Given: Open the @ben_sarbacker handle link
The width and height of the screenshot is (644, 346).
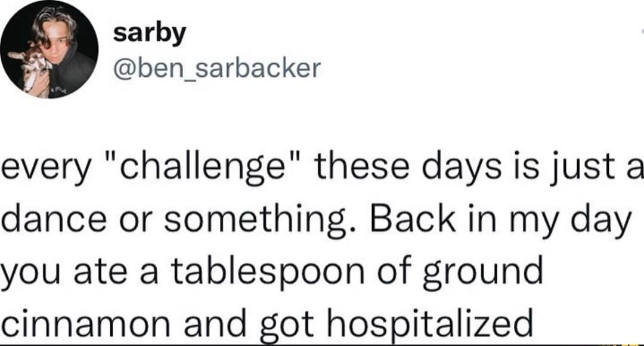Looking at the screenshot, I should tap(216, 69).
